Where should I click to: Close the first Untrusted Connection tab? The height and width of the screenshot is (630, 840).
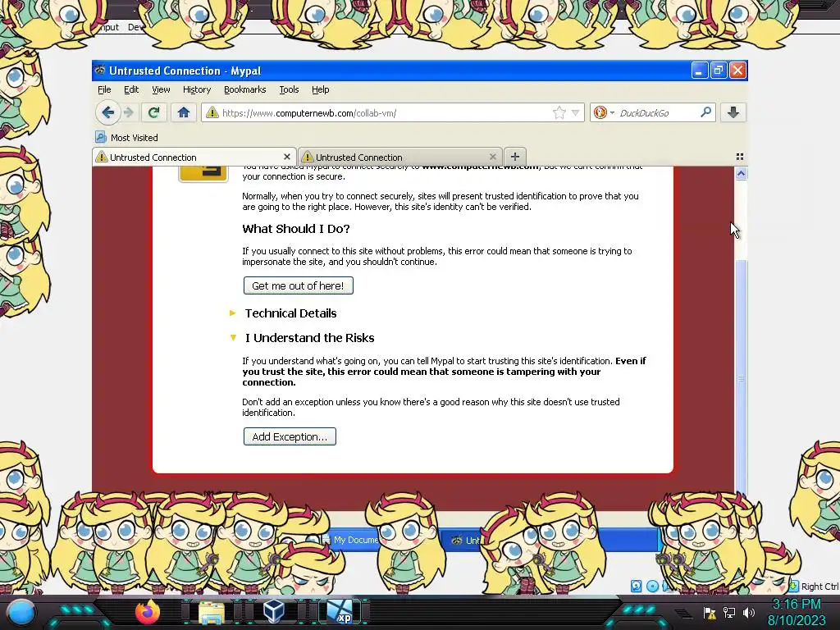(286, 157)
